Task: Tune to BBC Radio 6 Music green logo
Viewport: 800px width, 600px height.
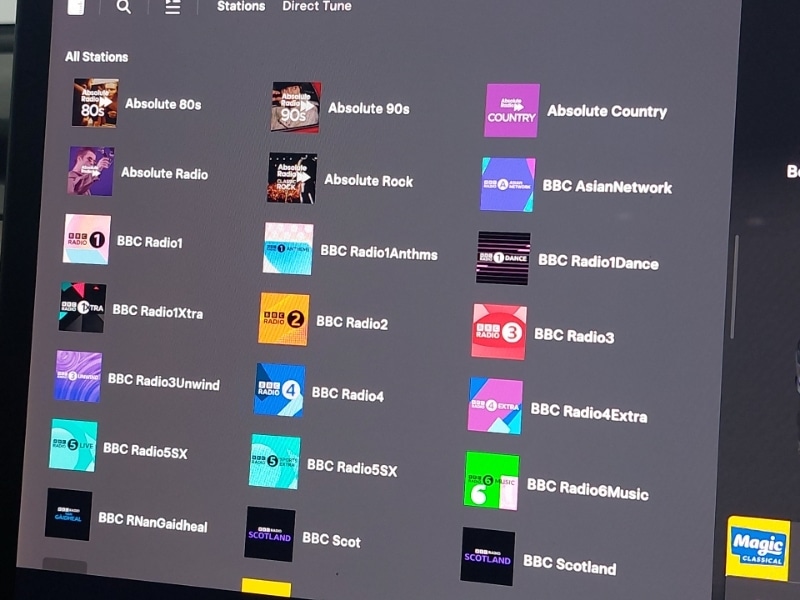Action: [492, 481]
